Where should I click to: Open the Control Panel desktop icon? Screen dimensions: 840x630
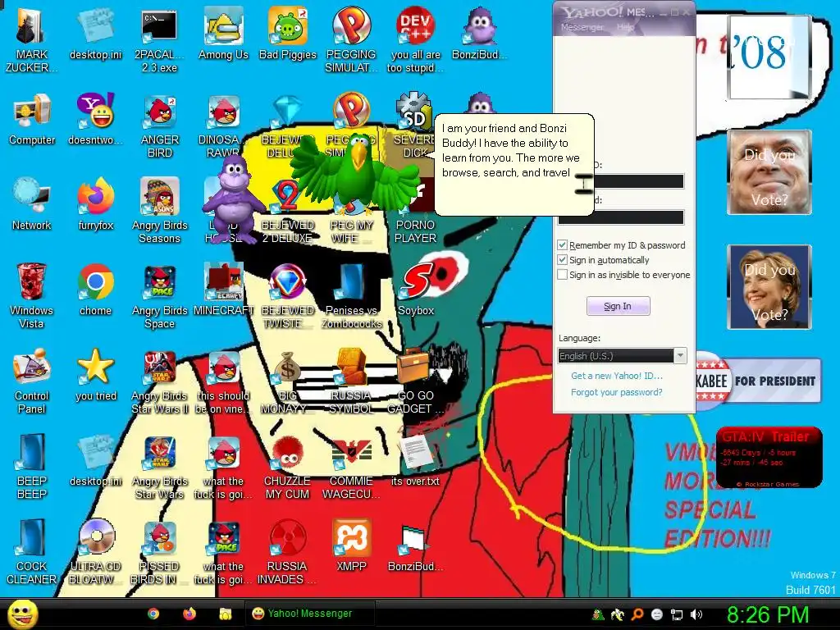pyautogui.click(x=31, y=381)
